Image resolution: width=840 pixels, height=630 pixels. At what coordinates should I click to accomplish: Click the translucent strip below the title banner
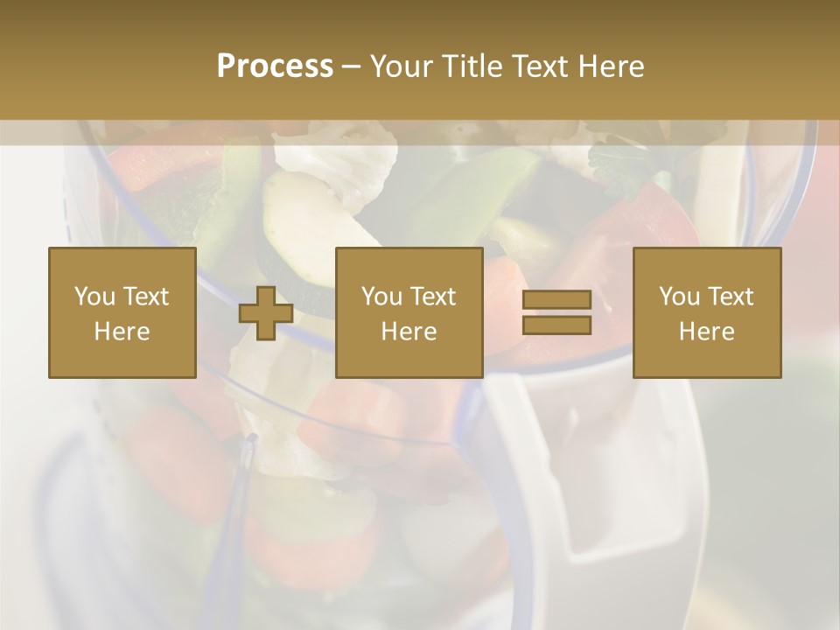tap(420, 133)
